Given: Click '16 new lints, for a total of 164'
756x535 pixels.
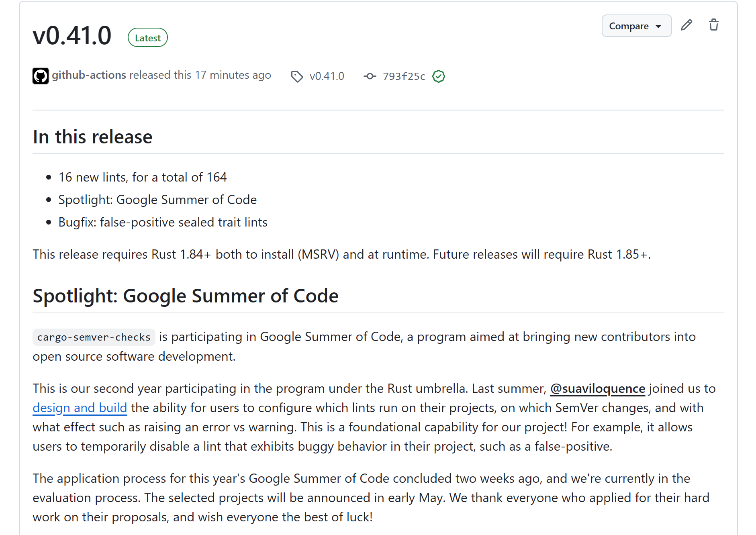Looking at the screenshot, I should (x=143, y=177).
